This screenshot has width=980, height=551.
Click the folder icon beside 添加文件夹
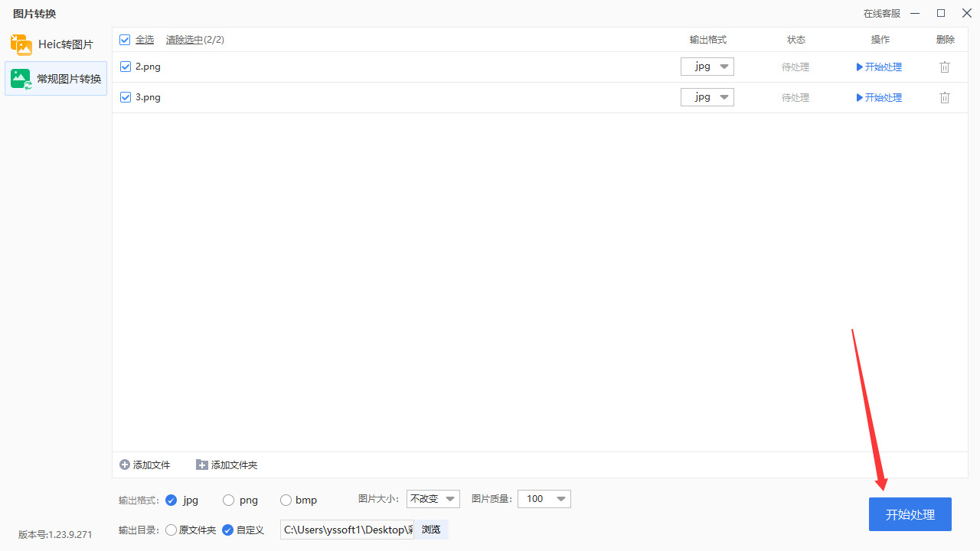[202, 465]
